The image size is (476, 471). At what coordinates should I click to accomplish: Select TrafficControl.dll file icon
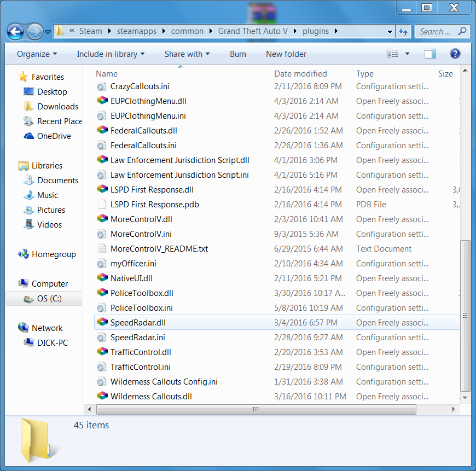pyautogui.click(x=102, y=352)
